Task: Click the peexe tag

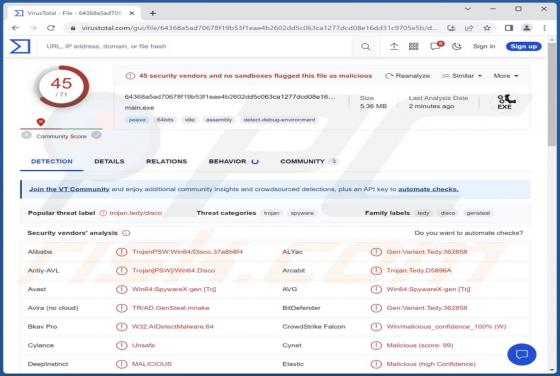Action: 137,120
